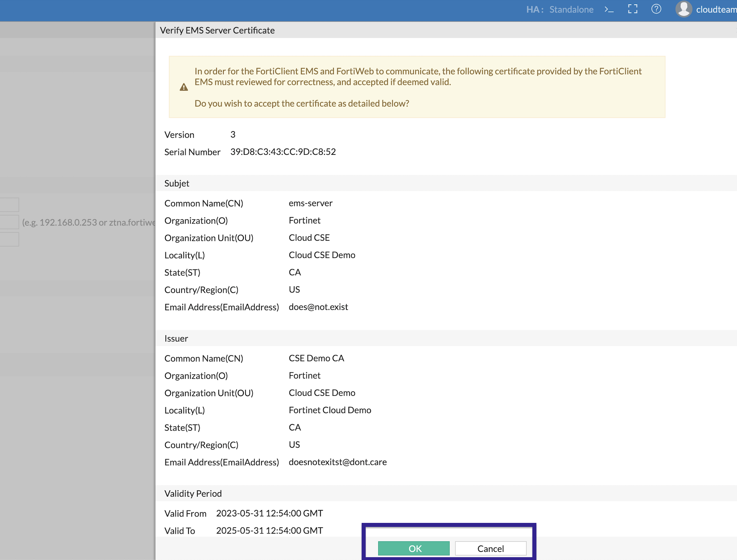Click subject locality Cloud CSE Demo

(322, 255)
